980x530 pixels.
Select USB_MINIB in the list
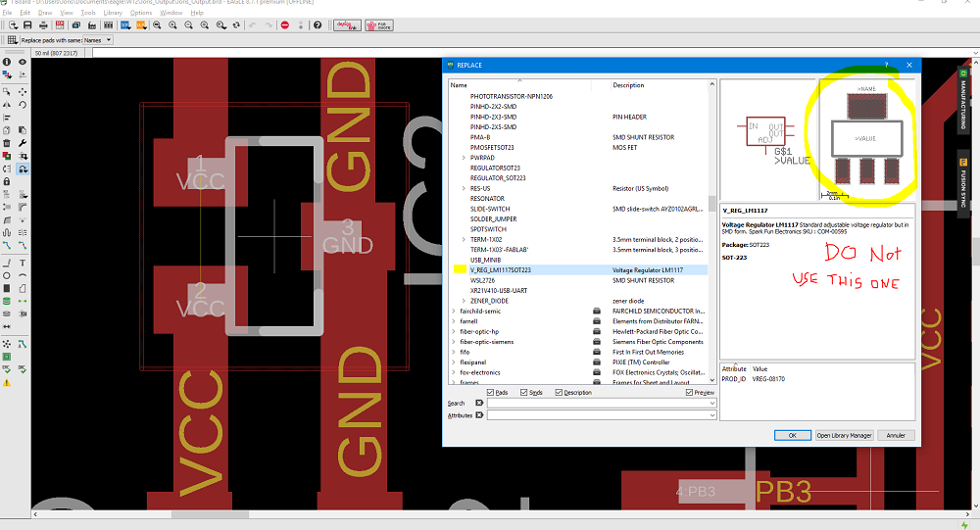[486, 260]
